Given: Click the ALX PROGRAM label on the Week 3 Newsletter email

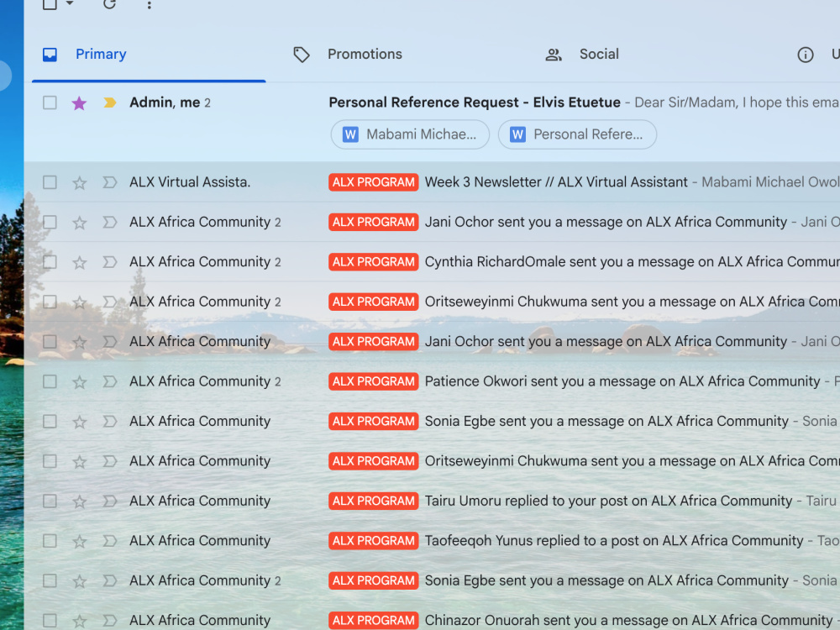Looking at the screenshot, I should point(374,182).
